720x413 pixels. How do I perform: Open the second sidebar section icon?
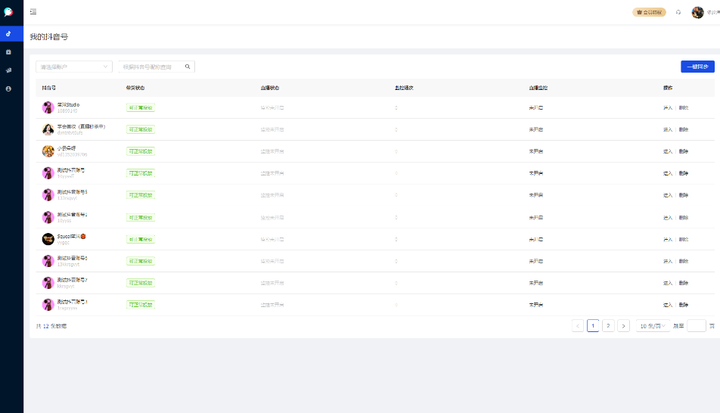pyautogui.click(x=8, y=52)
